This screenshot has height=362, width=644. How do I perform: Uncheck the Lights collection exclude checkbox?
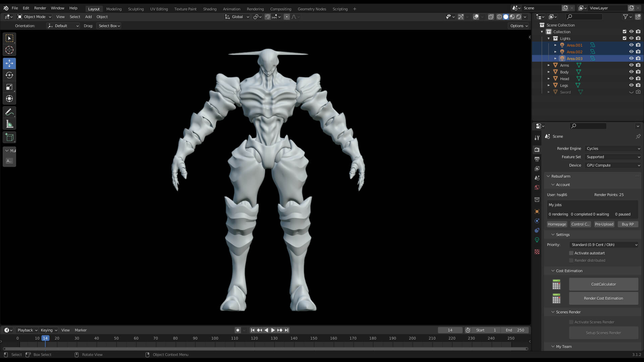[x=625, y=38]
